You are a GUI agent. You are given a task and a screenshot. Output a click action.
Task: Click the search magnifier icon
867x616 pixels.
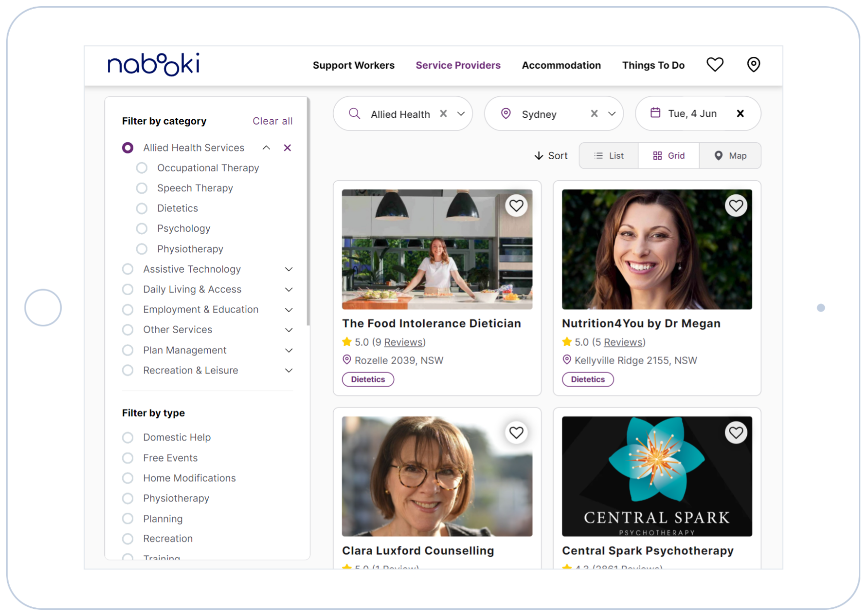(x=354, y=113)
